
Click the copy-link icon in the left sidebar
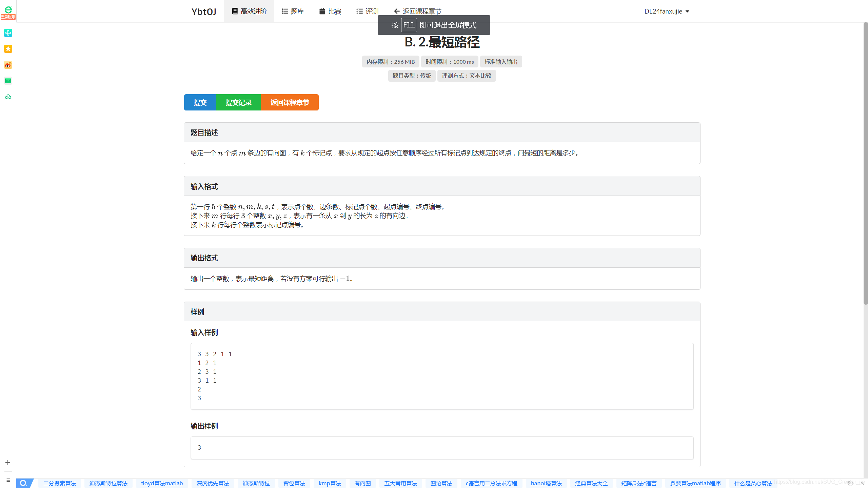click(x=8, y=97)
